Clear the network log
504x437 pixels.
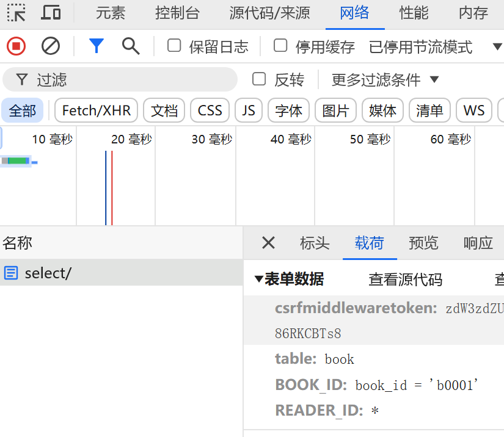pos(51,46)
